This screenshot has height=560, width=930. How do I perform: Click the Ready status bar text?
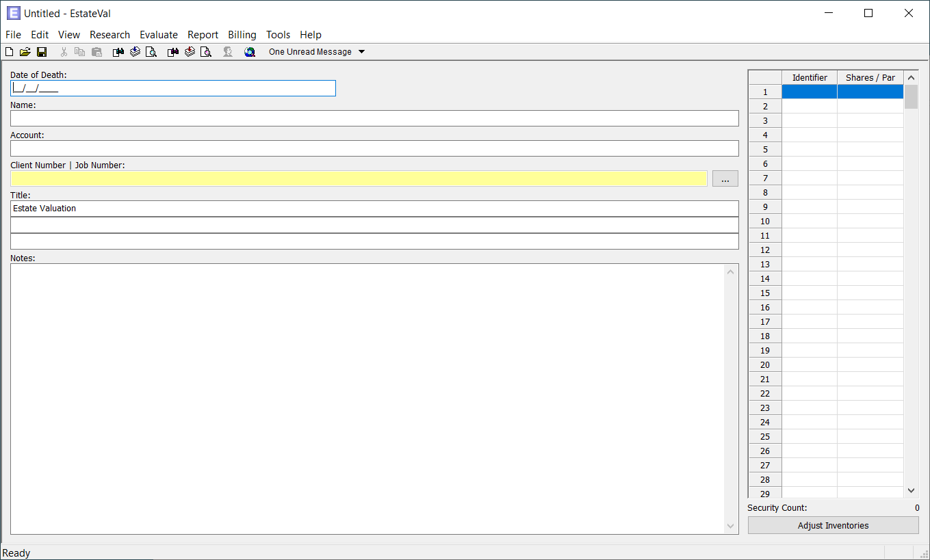tap(16, 553)
